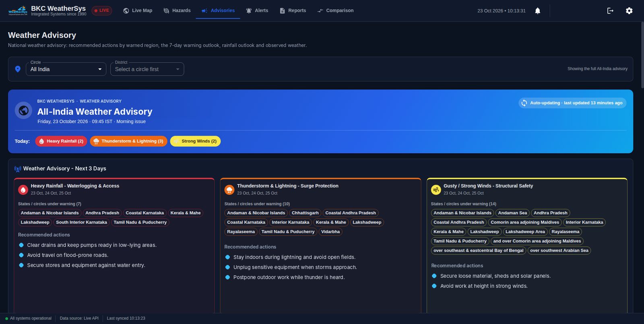This screenshot has width=644, height=324.
Task: Click the Weather Advisory page heading
Action: click(42, 35)
